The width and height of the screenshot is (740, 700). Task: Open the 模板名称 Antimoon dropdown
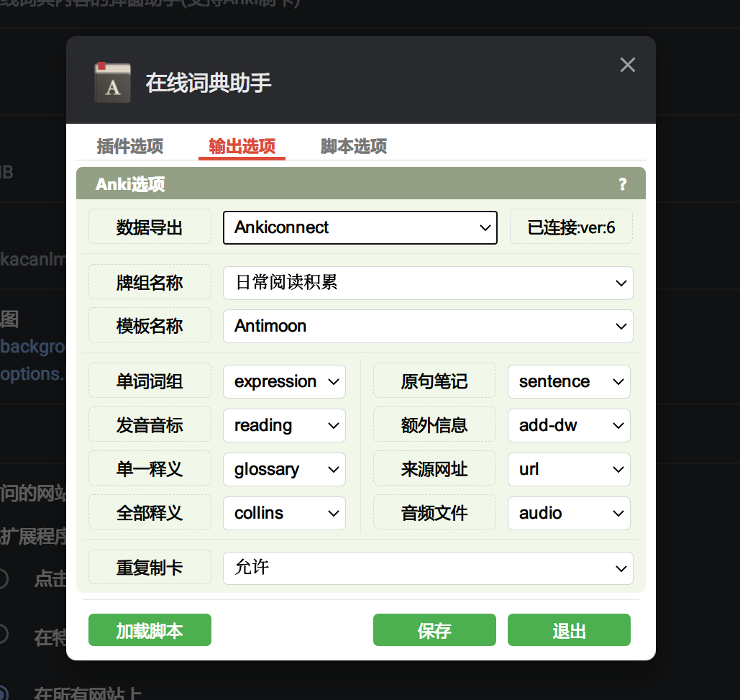pos(428,326)
